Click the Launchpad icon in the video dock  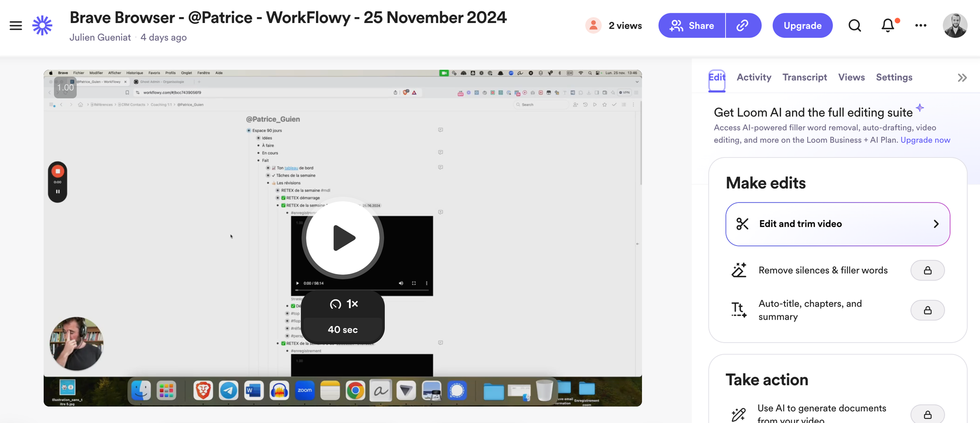(167, 391)
